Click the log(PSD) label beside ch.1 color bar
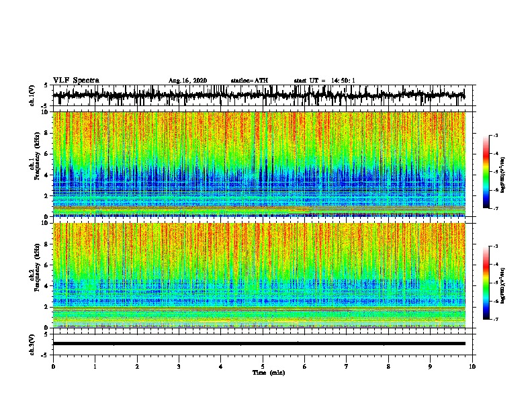Image resolution: width=532 pixels, height=411 pixels. point(502,175)
